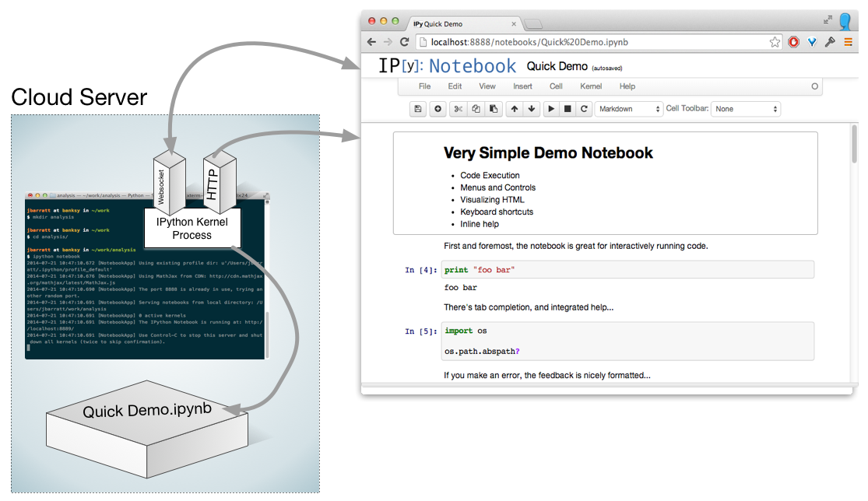Insert a cell below with the plus icon
The image size is (868, 501).
tap(438, 109)
